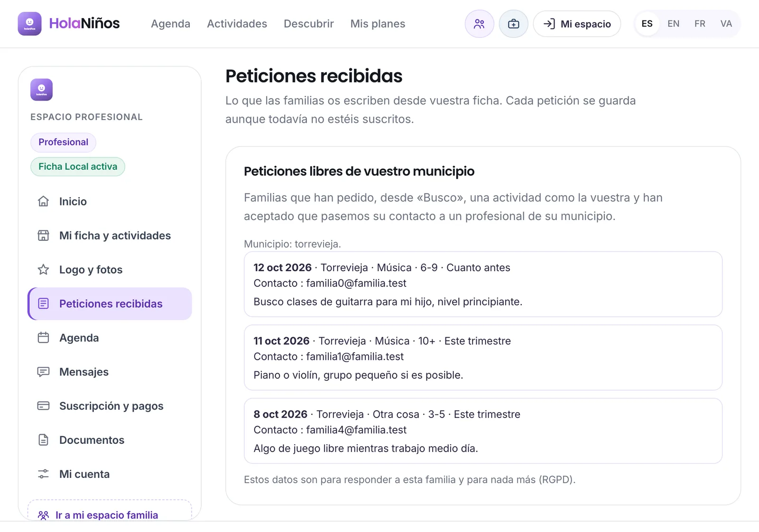Open the professional briefcase icon button
The width and height of the screenshot is (759, 532).
[x=513, y=24]
